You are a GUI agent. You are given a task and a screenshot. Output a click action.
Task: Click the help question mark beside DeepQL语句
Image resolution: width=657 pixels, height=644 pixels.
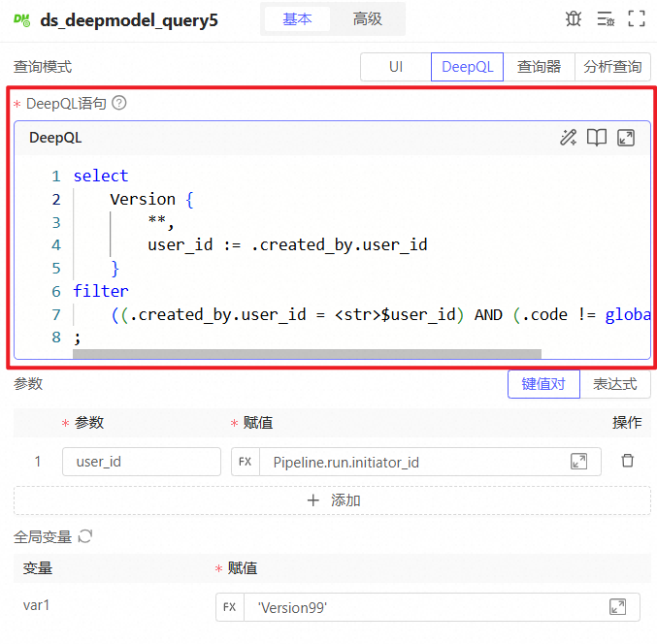tap(119, 103)
